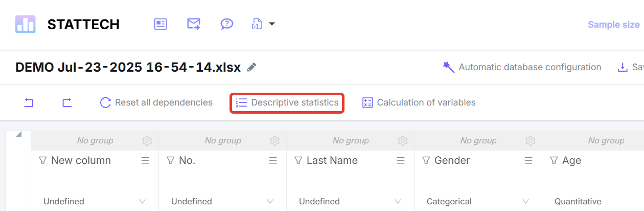Click filter icon on Last Name column
Viewport: 644px width, 211px height.
[298, 160]
